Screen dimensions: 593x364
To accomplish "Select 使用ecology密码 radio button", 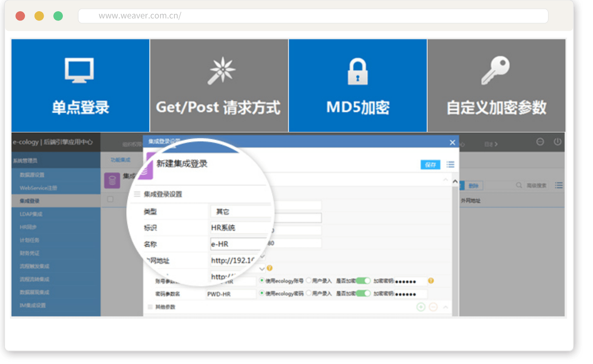I will (262, 293).
